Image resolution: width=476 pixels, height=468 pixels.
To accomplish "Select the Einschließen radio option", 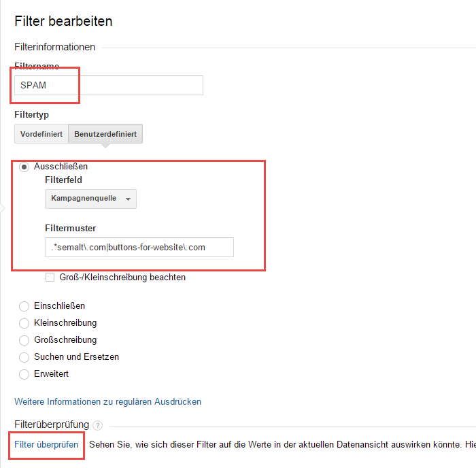I will click(x=24, y=306).
